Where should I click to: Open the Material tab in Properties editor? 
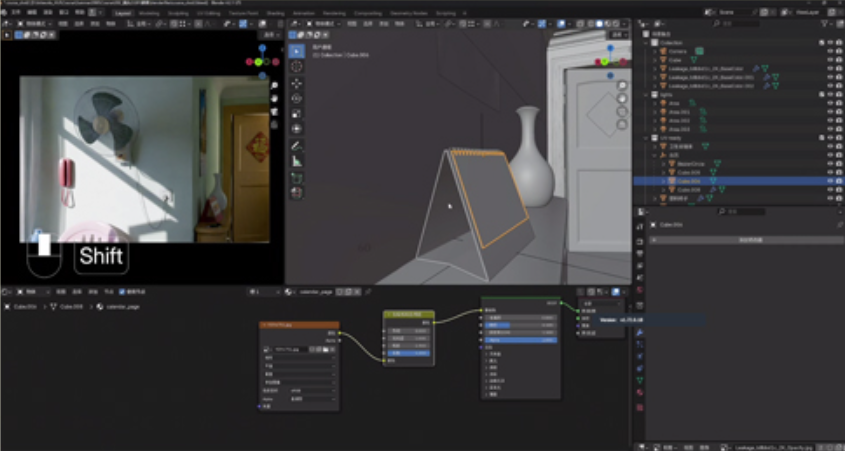tap(640, 392)
